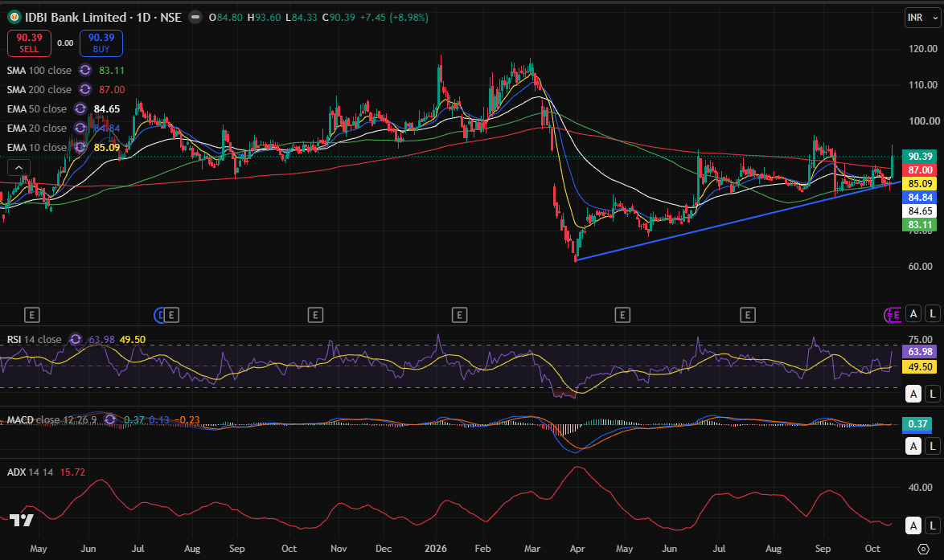Toggle auto scale A on the price pane
944x560 pixels.
[x=913, y=313]
